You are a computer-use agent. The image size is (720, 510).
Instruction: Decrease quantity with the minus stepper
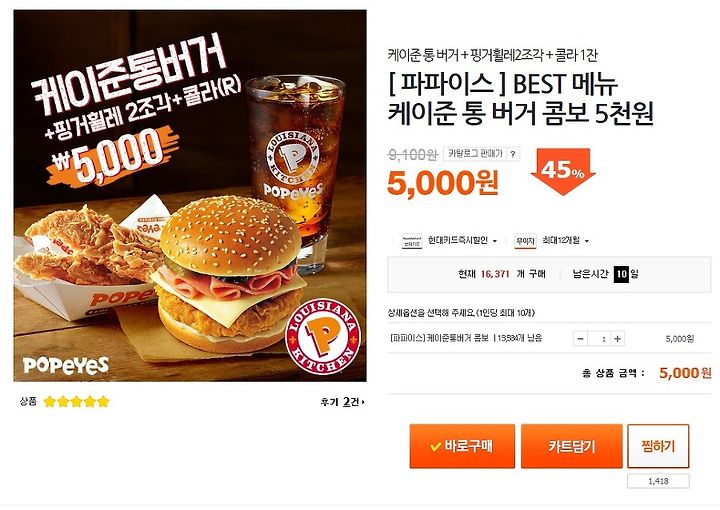coord(580,339)
